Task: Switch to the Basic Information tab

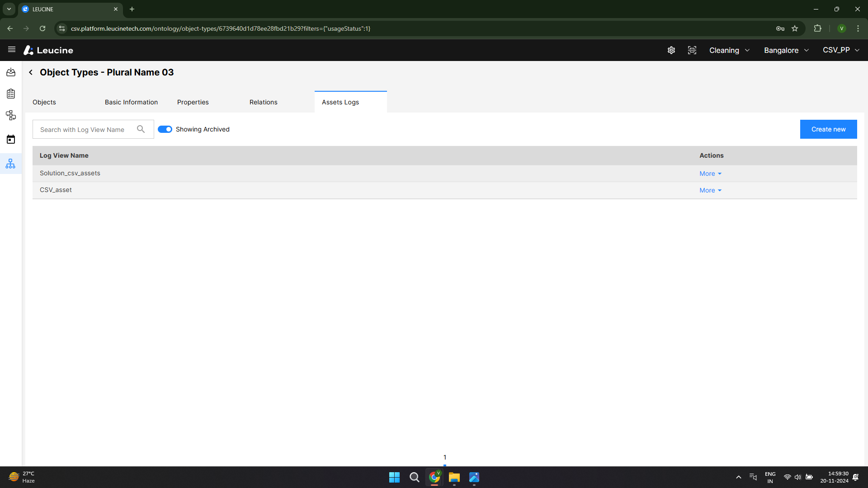Action: 131,102
